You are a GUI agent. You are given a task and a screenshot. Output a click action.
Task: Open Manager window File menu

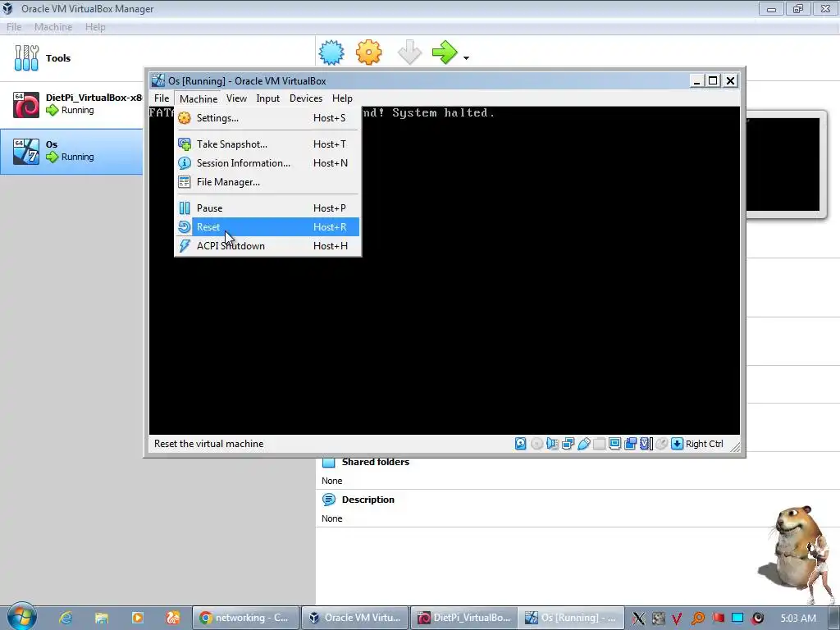click(14, 27)
